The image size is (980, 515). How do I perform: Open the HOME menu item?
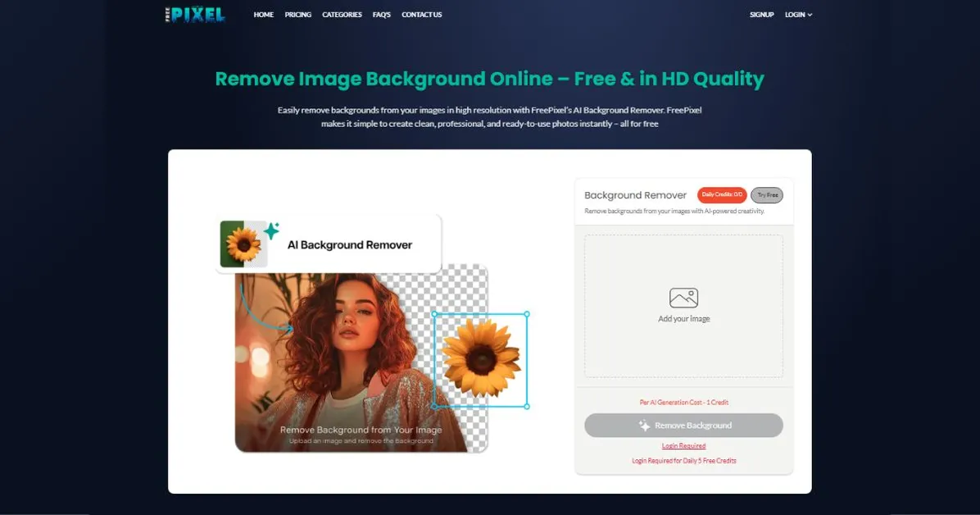tap(264, 15)
